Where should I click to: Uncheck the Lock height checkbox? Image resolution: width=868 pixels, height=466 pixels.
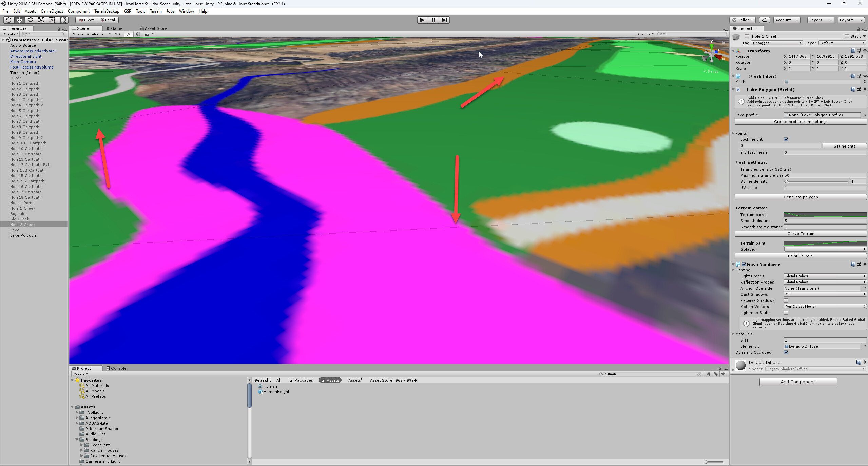(787, 139)
